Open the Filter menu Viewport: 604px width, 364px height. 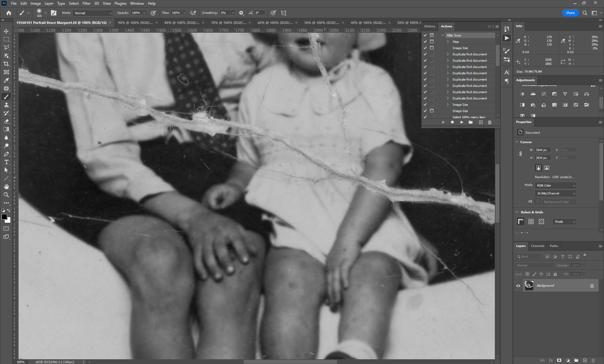pyautogui.click(x=86, y=3)
